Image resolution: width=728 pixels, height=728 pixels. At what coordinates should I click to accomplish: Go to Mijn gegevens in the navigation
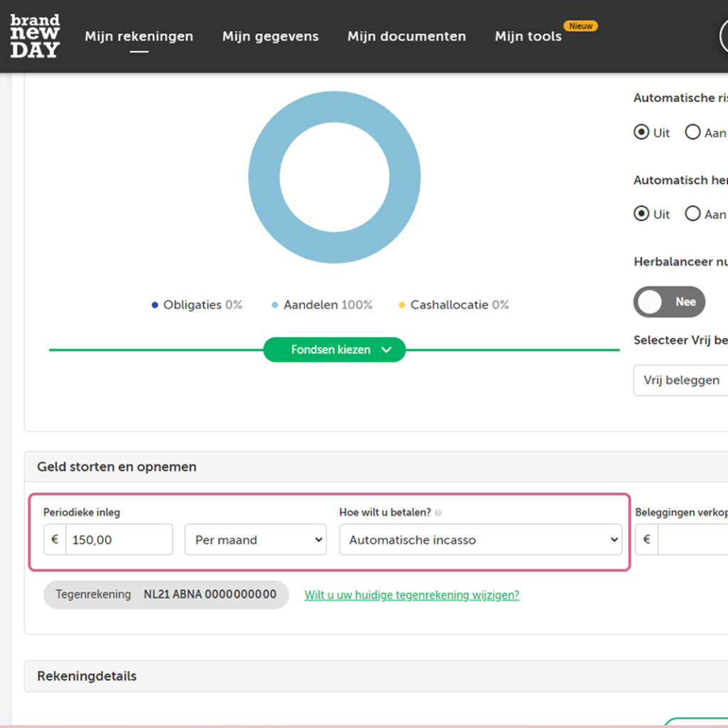coord(270,36)
